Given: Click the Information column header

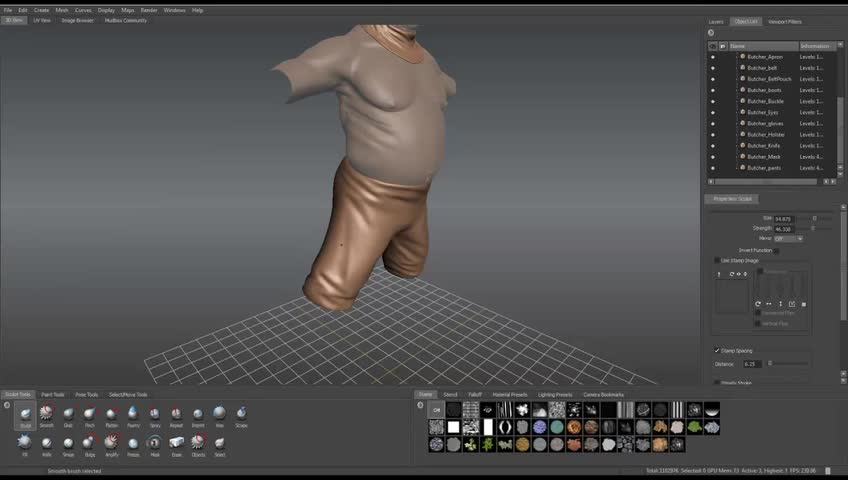Looking at the screenshot, I should (x=817, y=46).
